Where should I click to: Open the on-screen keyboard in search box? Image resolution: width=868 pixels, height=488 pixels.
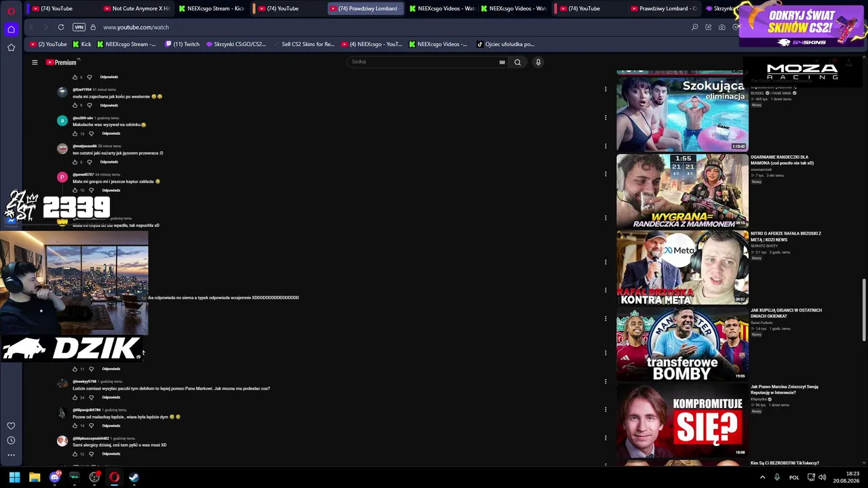(502, 62)
